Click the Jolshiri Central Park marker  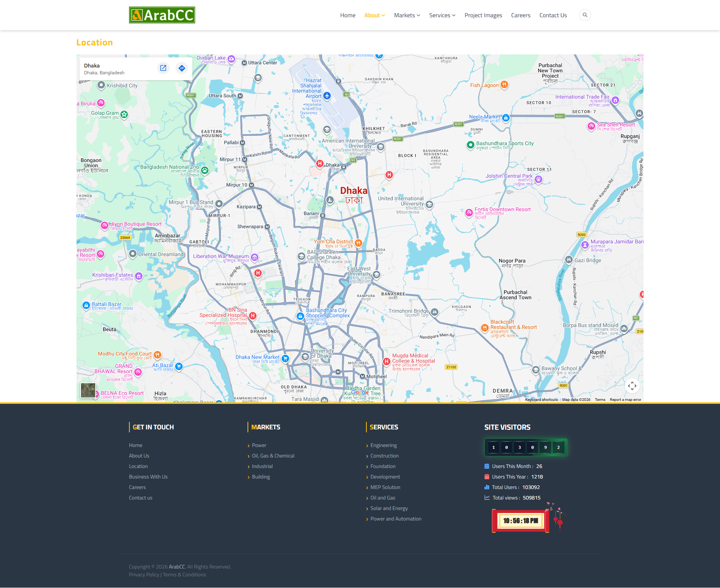click(x=538, y=179)
